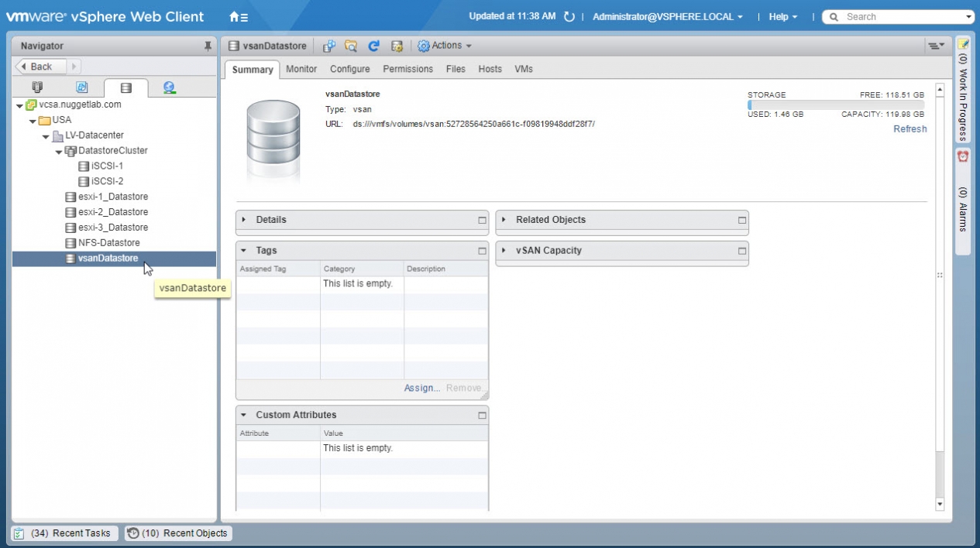This screenshot has height=548, width=980.
Task: Click Browse Files icon in datastore toolbar
Action: point(351,46)
